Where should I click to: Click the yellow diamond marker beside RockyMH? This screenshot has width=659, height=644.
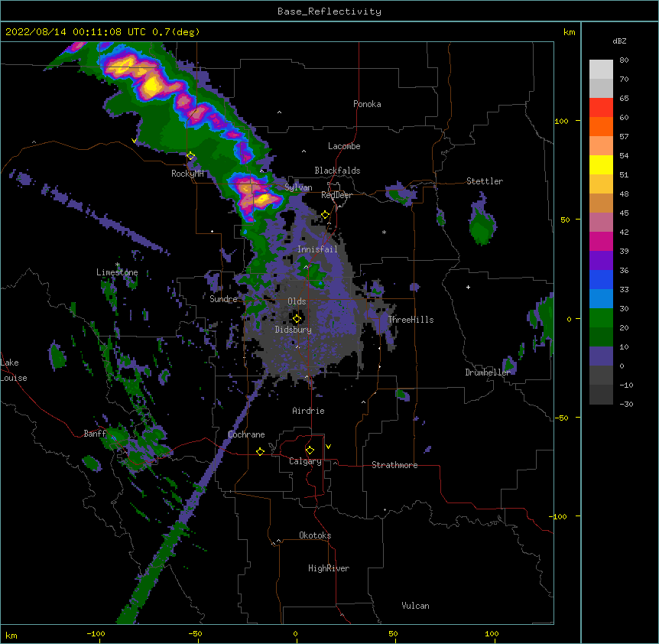tap(191, 156)
